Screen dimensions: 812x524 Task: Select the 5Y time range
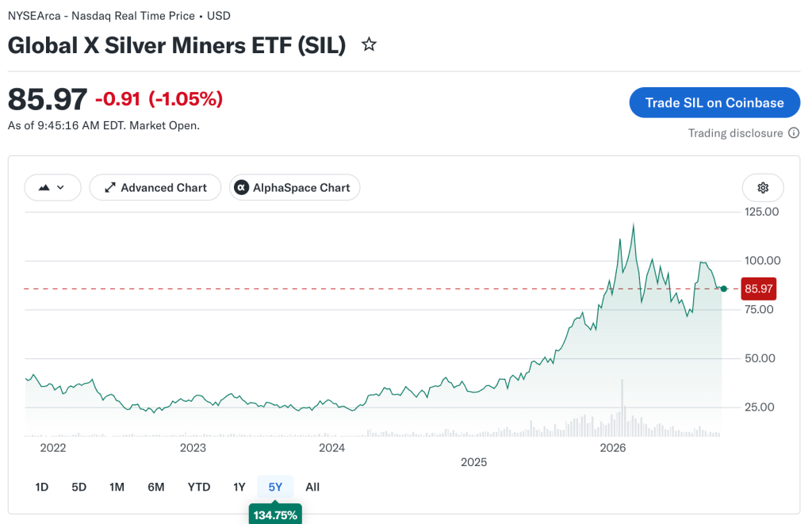tap(275, 487)
